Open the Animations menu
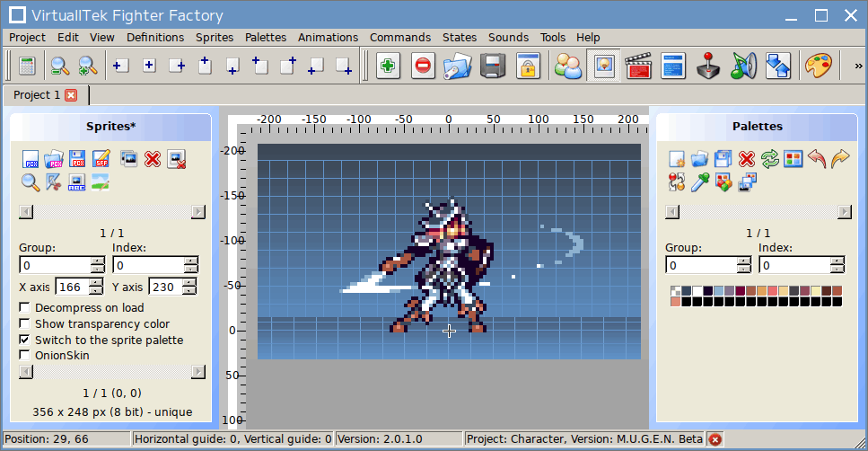868x451 pixels. pos(328,37)
